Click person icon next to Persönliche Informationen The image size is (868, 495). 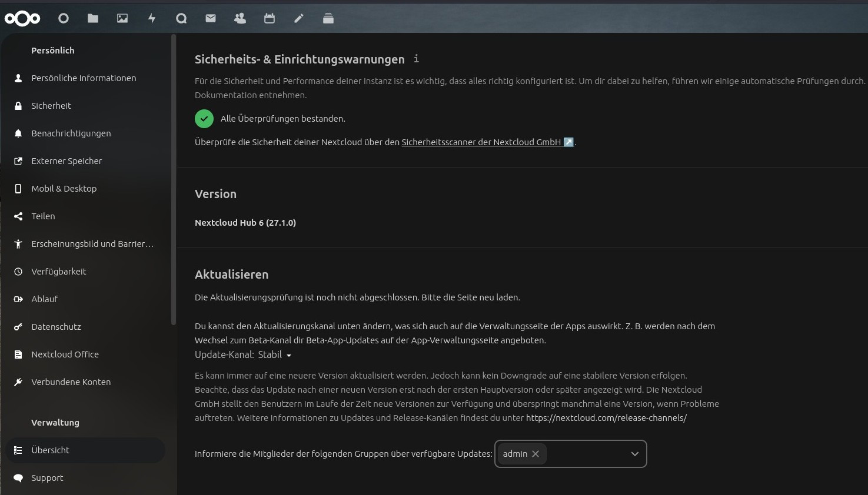(18, 78)
